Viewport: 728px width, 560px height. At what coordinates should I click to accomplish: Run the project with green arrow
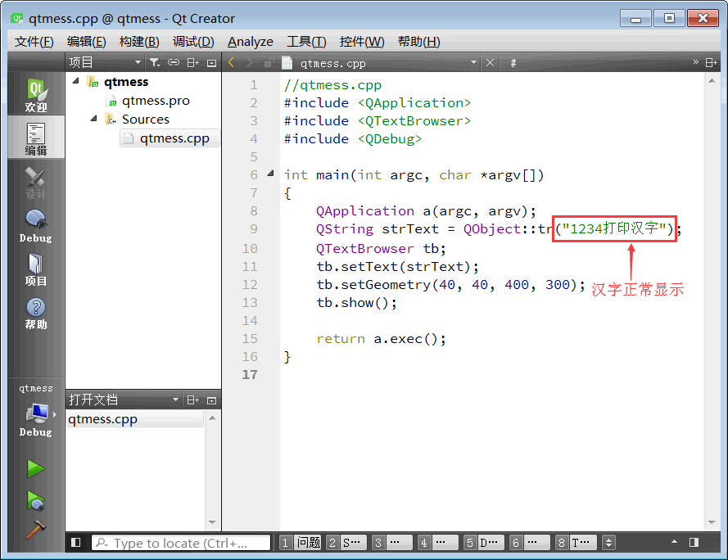(35, 469)
